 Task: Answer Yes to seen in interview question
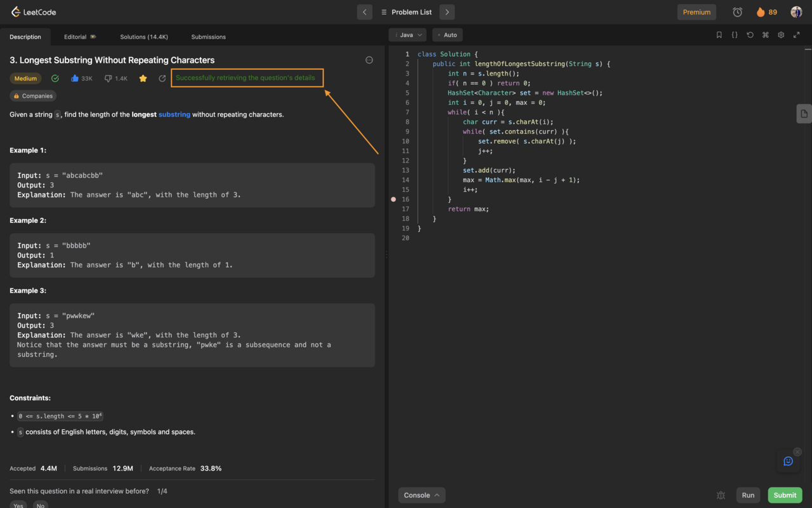(18, 505)
